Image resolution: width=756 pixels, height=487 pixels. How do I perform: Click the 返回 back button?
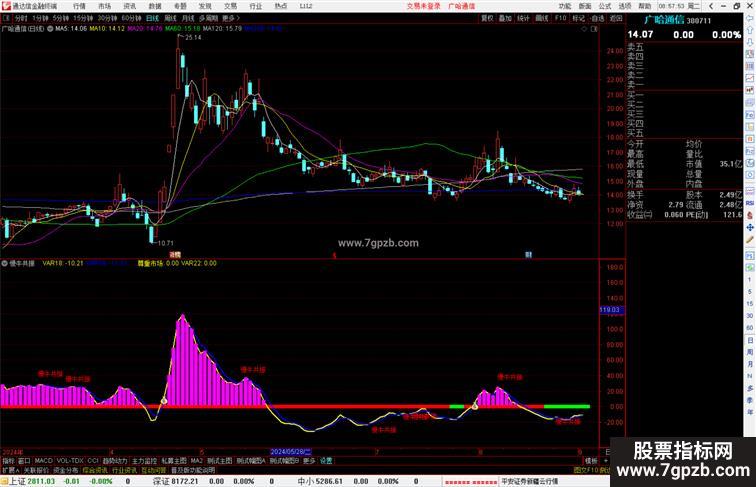click(616, 18)
